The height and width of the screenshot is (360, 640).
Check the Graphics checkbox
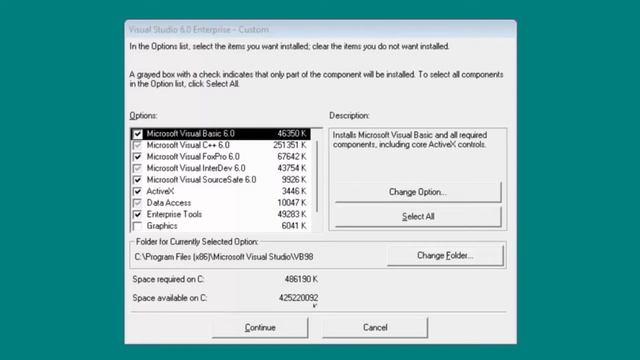coord(138,226)
